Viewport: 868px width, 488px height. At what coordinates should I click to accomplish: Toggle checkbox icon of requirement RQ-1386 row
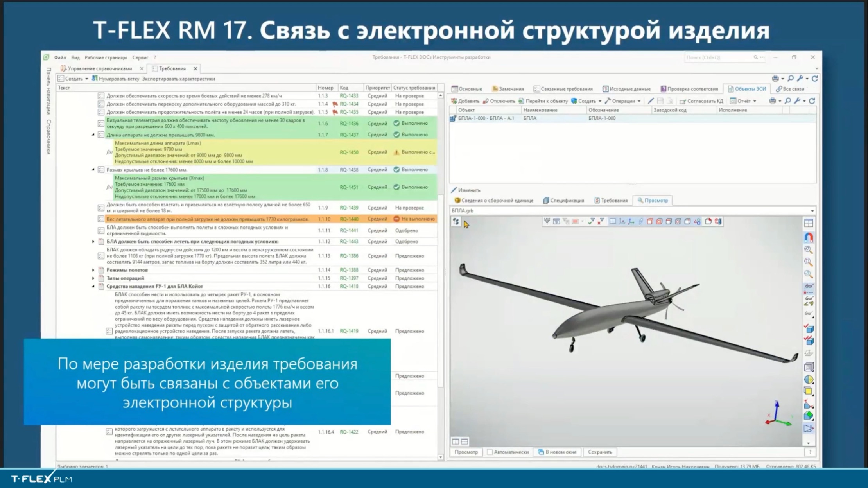(x=101, y=256)
